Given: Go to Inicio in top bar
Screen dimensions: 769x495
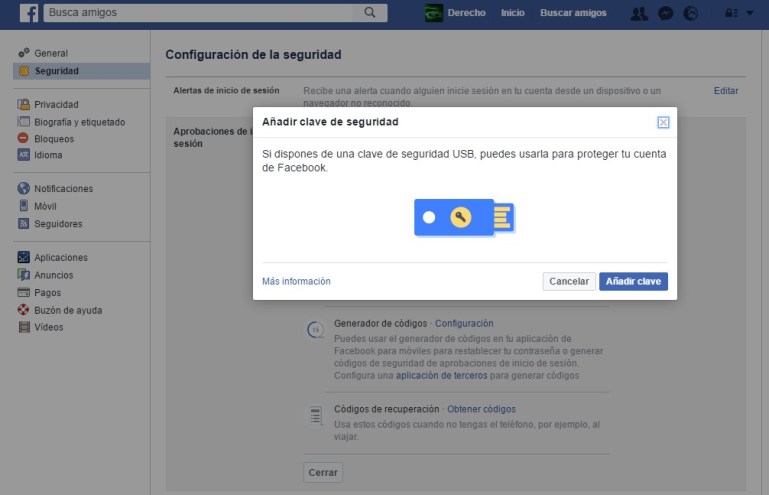Looking at the screenshot, I should (x=513, y=13).
